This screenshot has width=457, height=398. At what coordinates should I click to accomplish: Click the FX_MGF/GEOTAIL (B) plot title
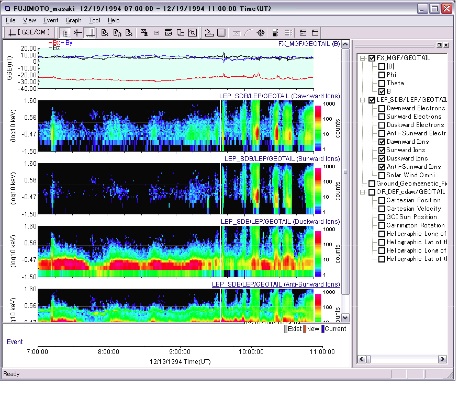click(309, 44)
